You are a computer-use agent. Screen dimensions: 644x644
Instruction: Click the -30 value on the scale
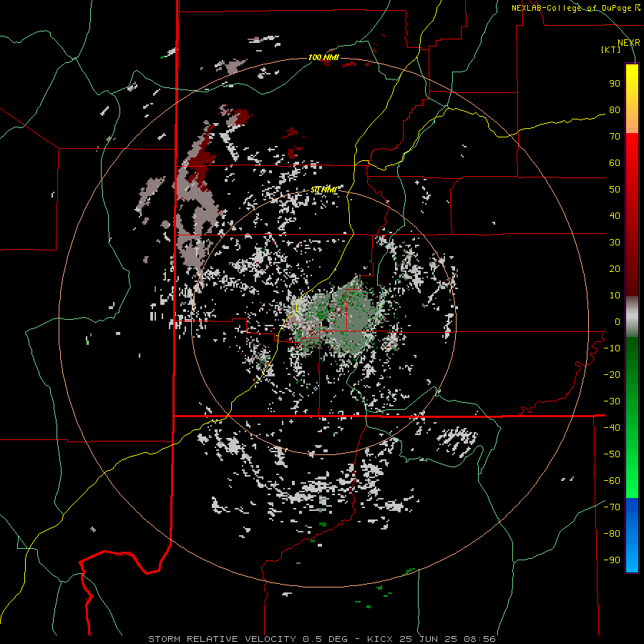pyautogui.click(x=612, y=401)
